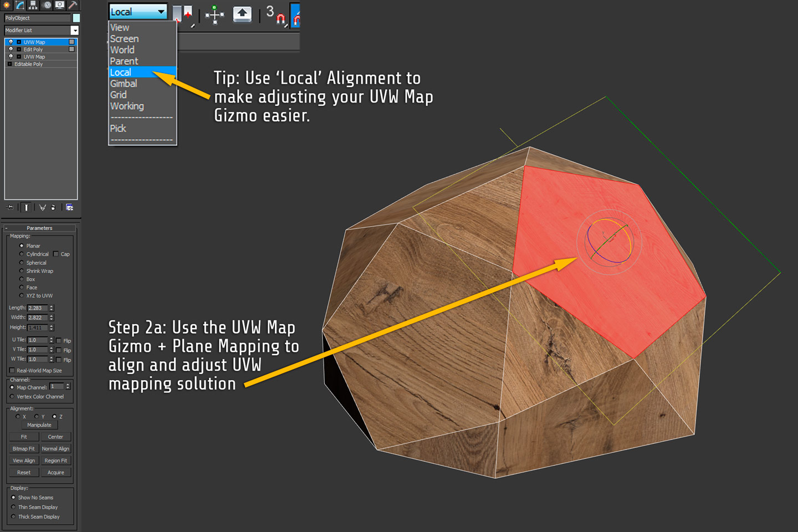798x532 pixels.
Task: Choose Shrink Wrap mapping
Action: click(22, 271)
